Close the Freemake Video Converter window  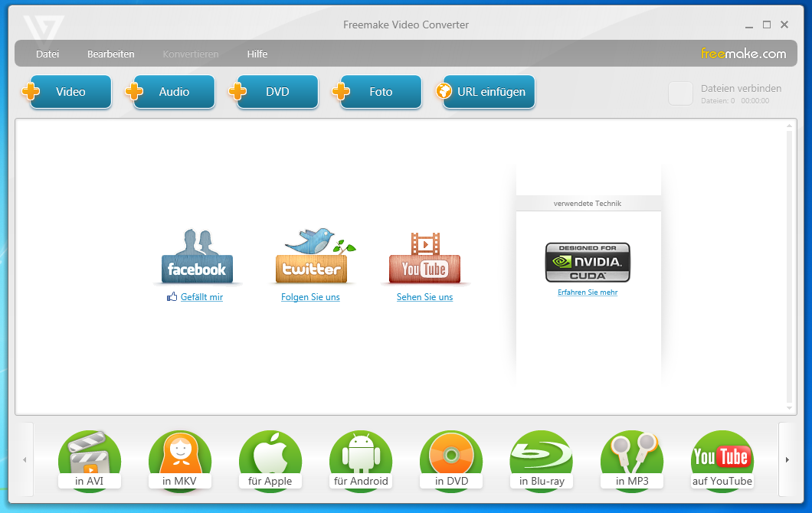pos(784,25)
